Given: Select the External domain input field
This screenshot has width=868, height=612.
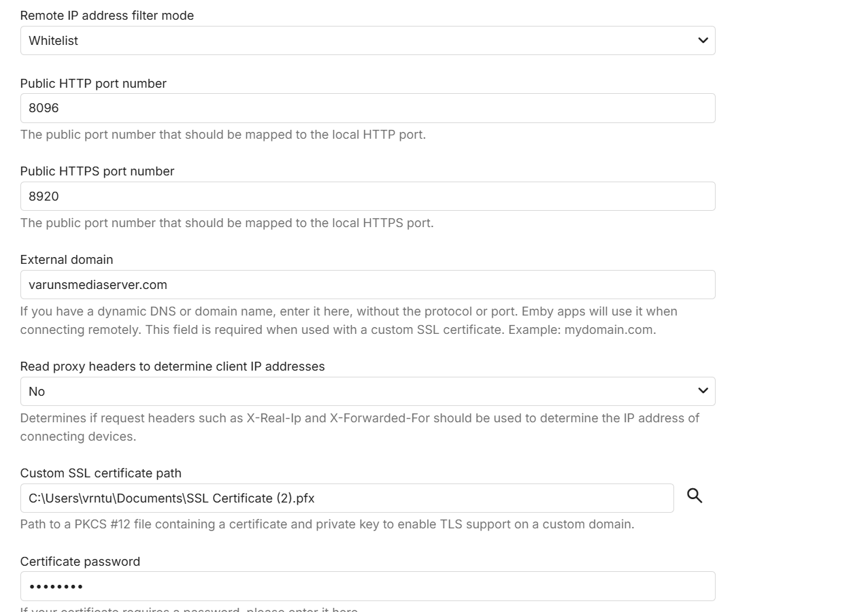Looking at the screenshot, I should (x=367, y=285).
